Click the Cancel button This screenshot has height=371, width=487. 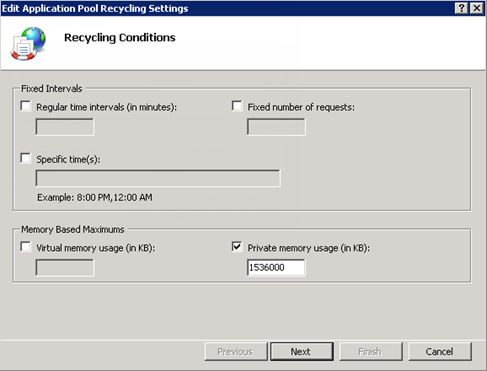(x=440, y=352)
